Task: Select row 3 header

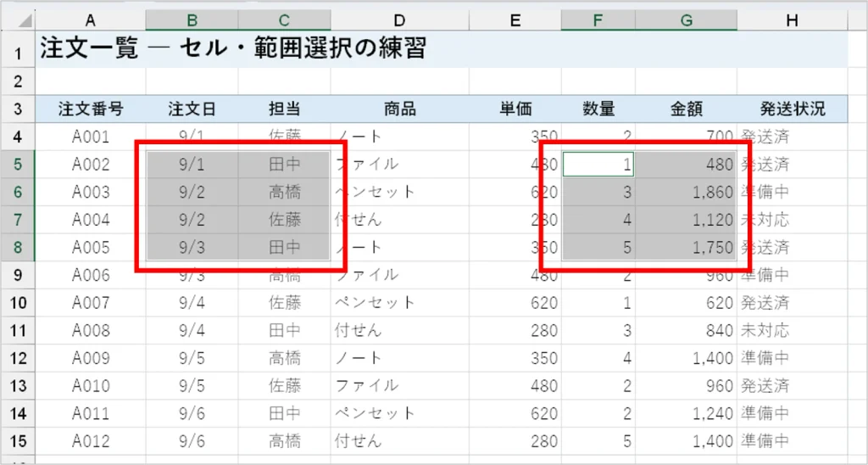Action: coord(19,109)
